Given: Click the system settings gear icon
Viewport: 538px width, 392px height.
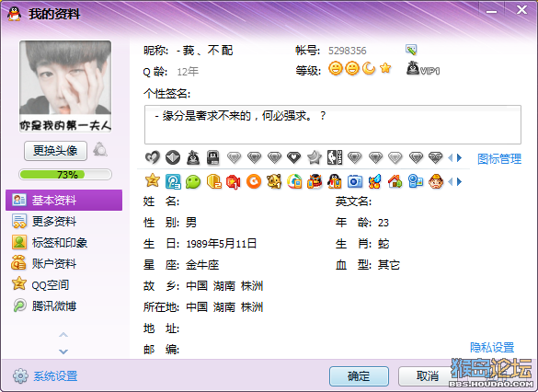Looking at the screenshot, I should [20, 376].
